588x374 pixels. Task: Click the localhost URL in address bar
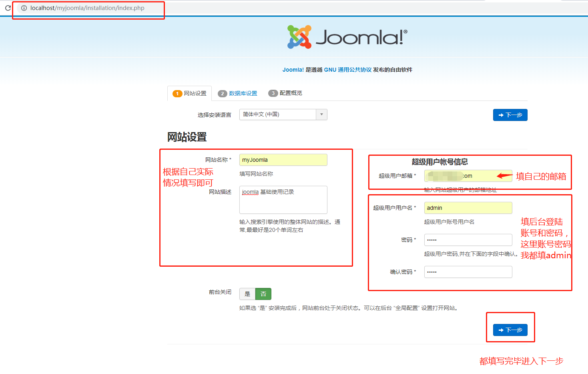[x=87, y=8]
